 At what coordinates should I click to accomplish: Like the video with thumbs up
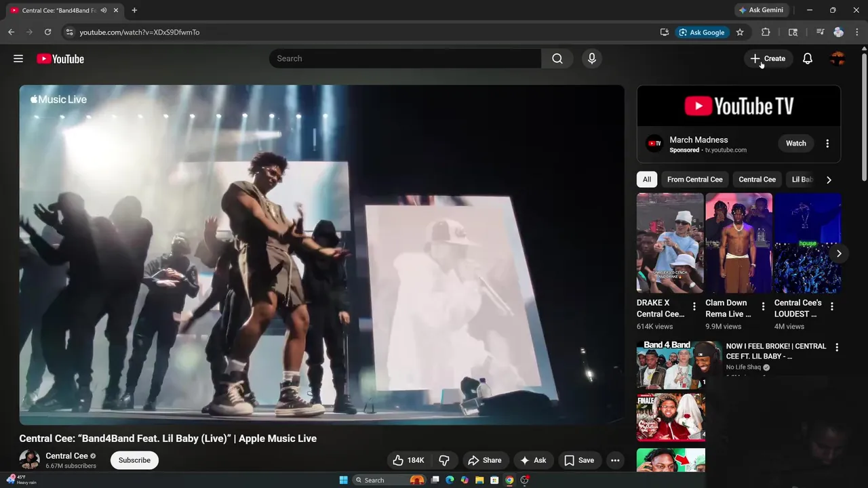click(409, 460)
